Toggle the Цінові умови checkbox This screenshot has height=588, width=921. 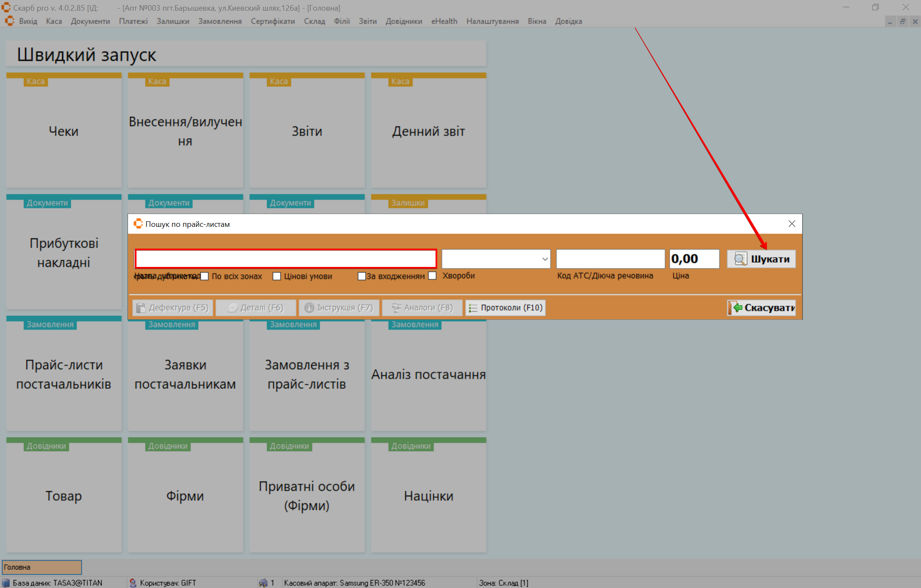tap(277, 276)
